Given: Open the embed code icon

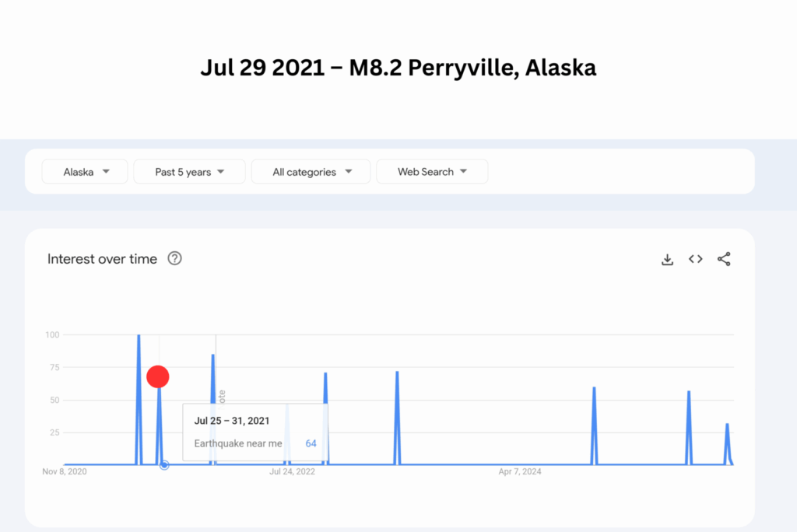Looking at the screenshot, I should pyautogui.click(x=696, y=259).
